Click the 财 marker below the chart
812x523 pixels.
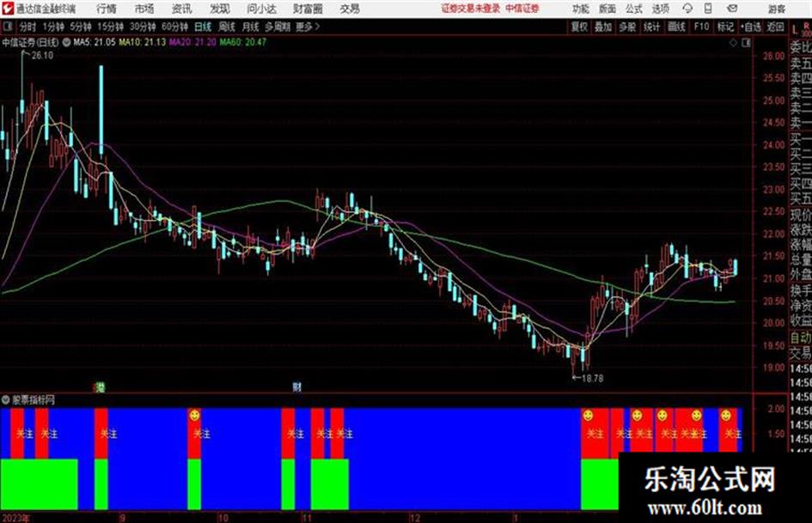(x=296, y=386)
